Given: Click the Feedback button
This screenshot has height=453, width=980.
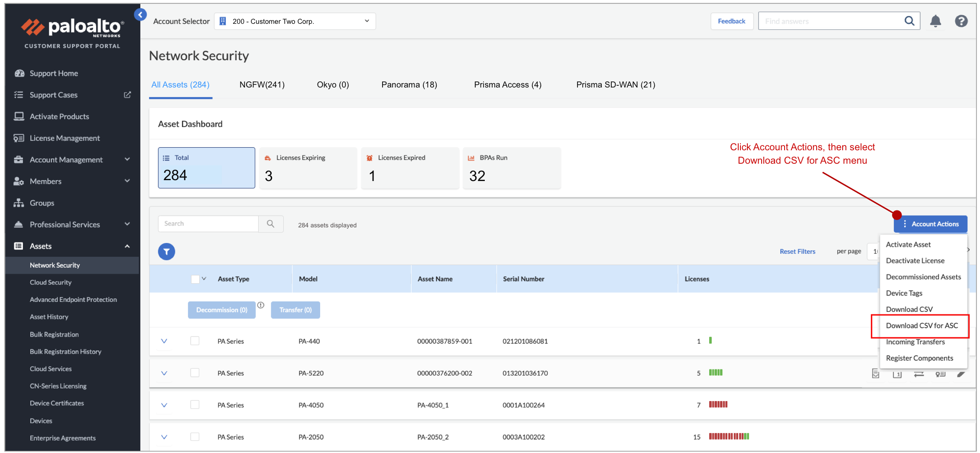Looking at the screenshot, I should tap(731, 21).
